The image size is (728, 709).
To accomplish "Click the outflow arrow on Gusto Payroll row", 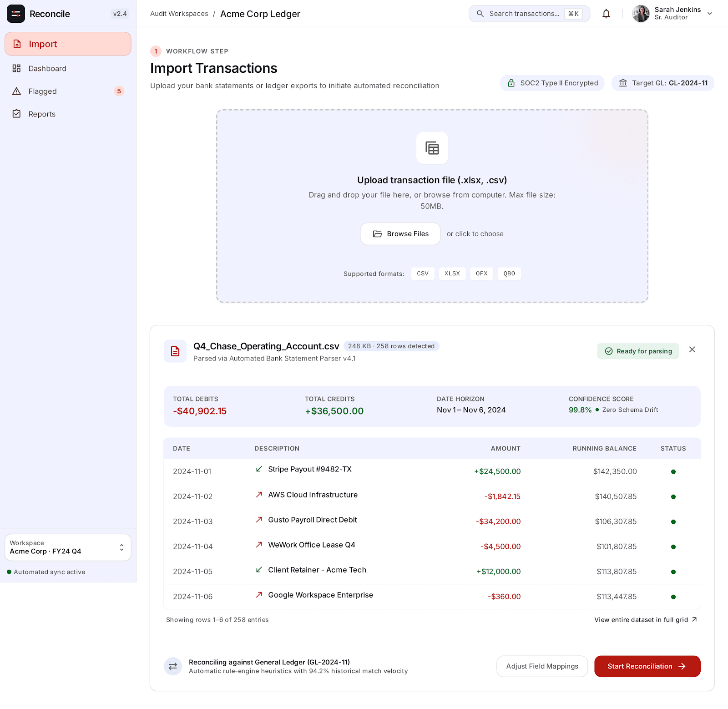I will pyautogui.click(x=259, y=519).
